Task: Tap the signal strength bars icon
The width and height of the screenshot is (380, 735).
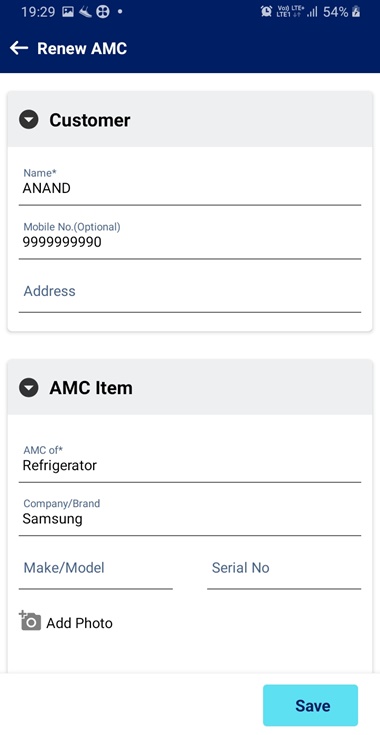Action: pyautogui.click(x=312, y=12)
